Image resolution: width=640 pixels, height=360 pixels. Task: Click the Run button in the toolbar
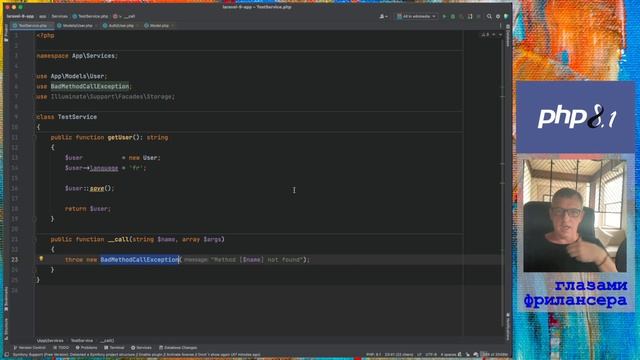pos(444,16)
